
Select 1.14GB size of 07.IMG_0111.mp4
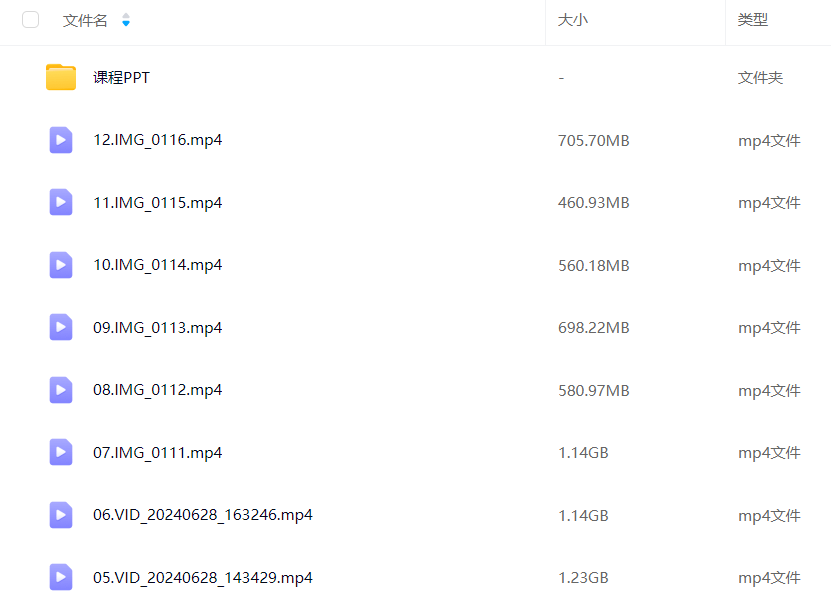(584, 453)
